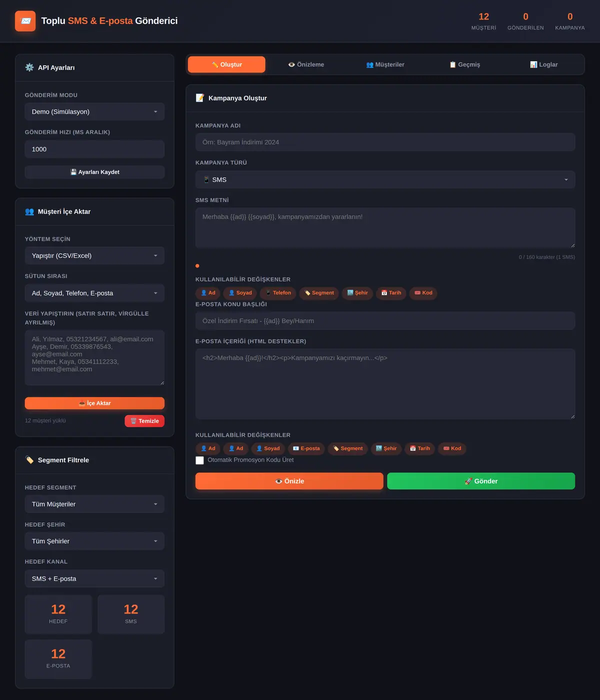This screenshot has width=600, height=700.
Task: Click the "0 / 160 karakter (1 SMS)" counter
Action: tap(546, 257)
